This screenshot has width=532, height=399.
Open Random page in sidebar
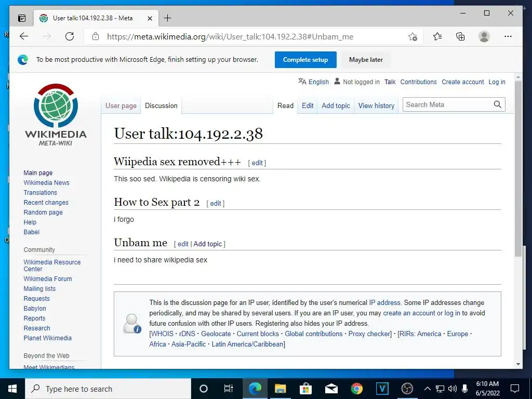point(43,212)
